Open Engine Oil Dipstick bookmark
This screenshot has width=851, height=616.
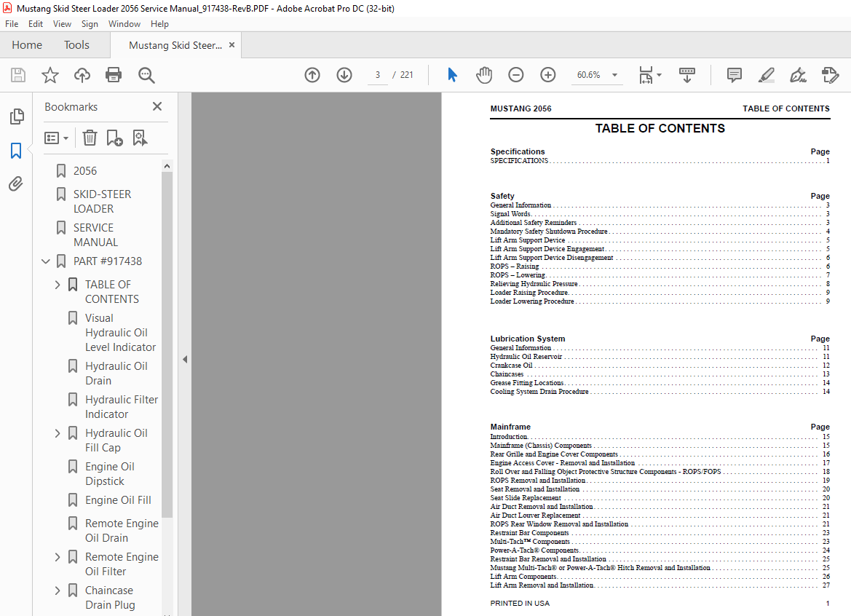tap(110, 474)
